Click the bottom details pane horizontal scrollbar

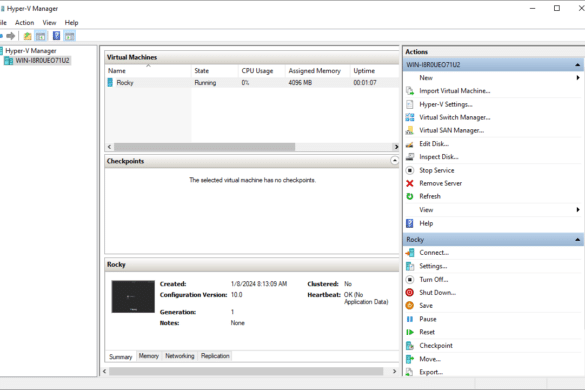(x=246, y=371)
